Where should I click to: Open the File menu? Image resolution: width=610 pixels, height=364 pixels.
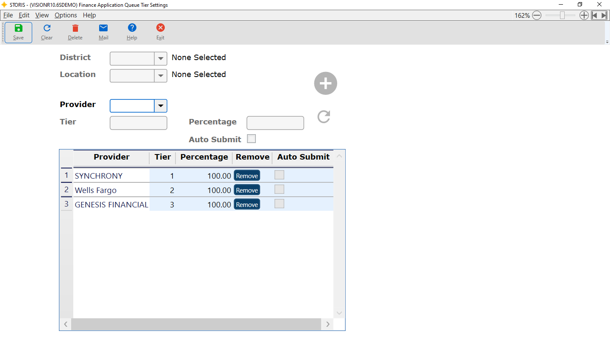click(8, 15)
